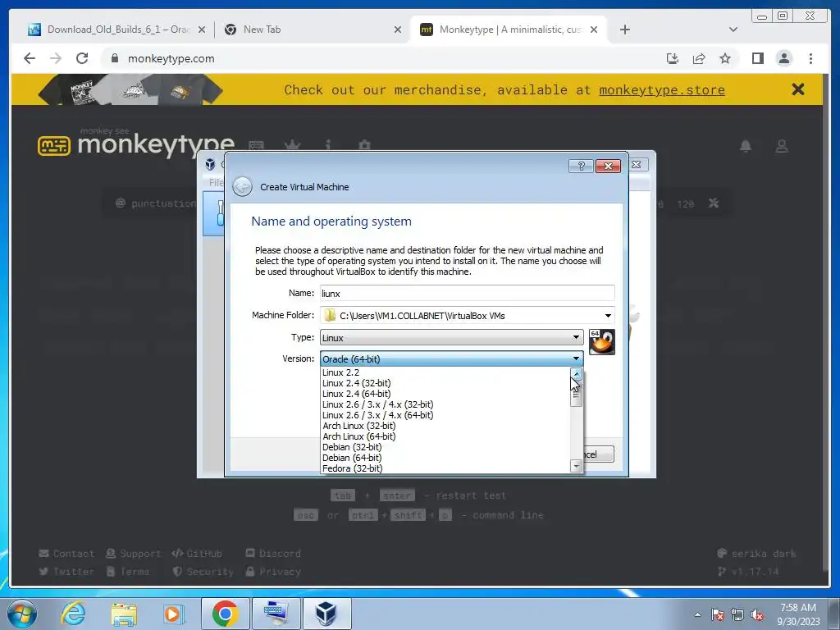Click the install app icon in the address bar
Viewport: 840px width, 630px height.
[673, 58]
